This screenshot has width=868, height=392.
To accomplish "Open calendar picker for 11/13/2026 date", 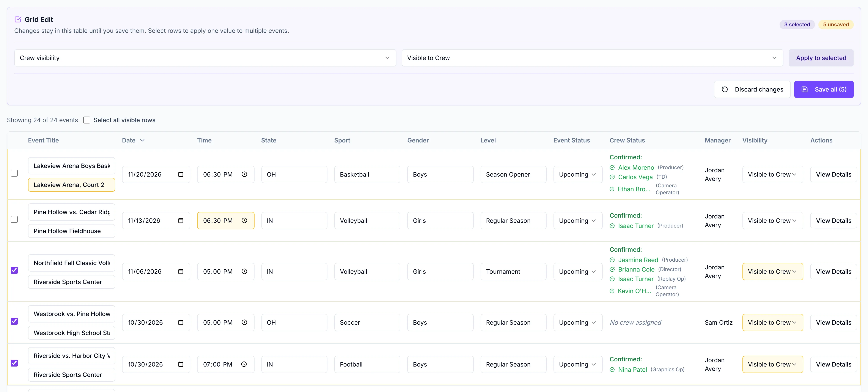I will (x=181, y=220).
